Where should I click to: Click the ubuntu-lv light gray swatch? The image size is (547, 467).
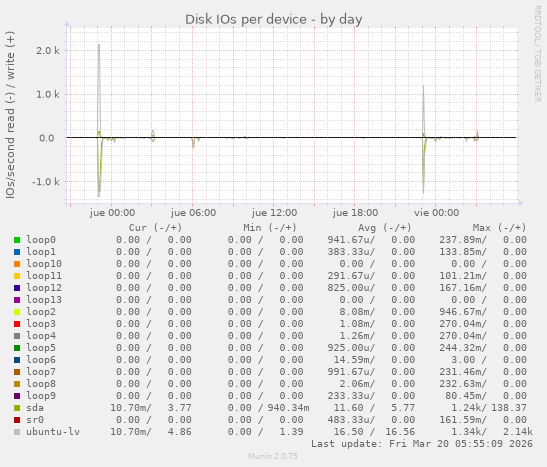pyautogui.click(x=17, y=432)
